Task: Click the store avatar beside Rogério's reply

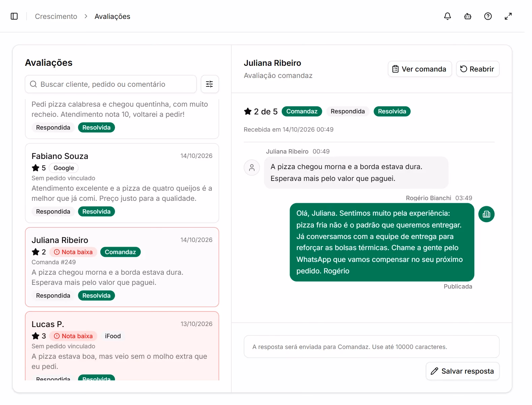Action: click(486, 214)
